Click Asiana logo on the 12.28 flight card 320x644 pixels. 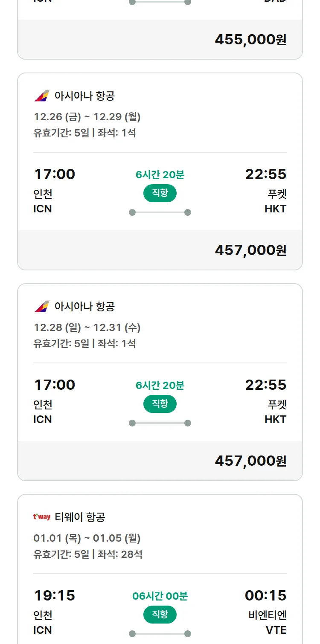coord(42,307)
